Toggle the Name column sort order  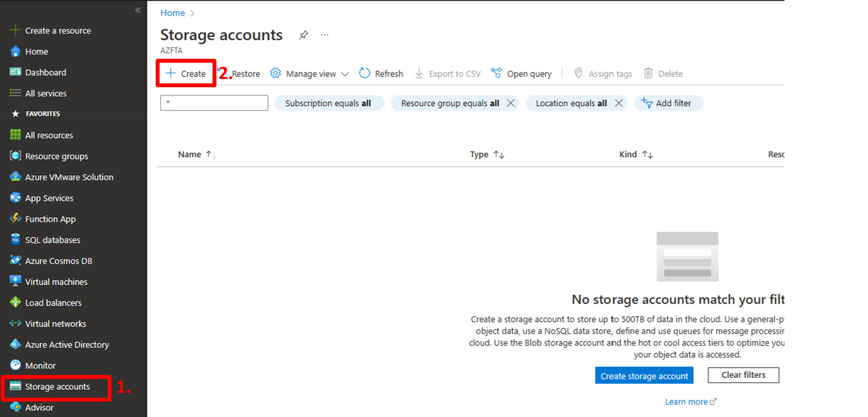click(x=211, y=154)
